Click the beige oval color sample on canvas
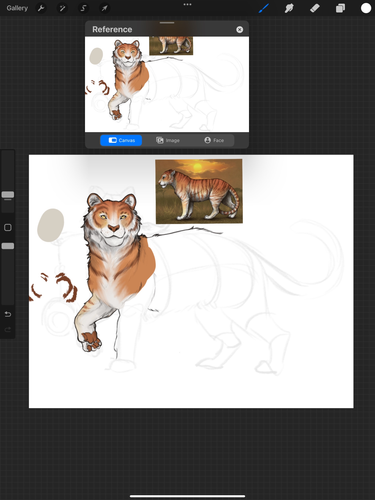375x500 pixels. coord(51,225)
